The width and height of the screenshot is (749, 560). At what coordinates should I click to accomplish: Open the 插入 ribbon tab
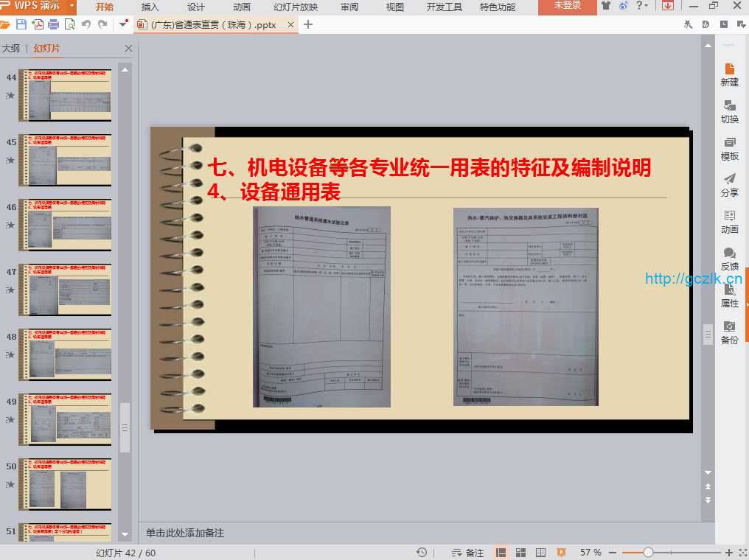(150, 7)
